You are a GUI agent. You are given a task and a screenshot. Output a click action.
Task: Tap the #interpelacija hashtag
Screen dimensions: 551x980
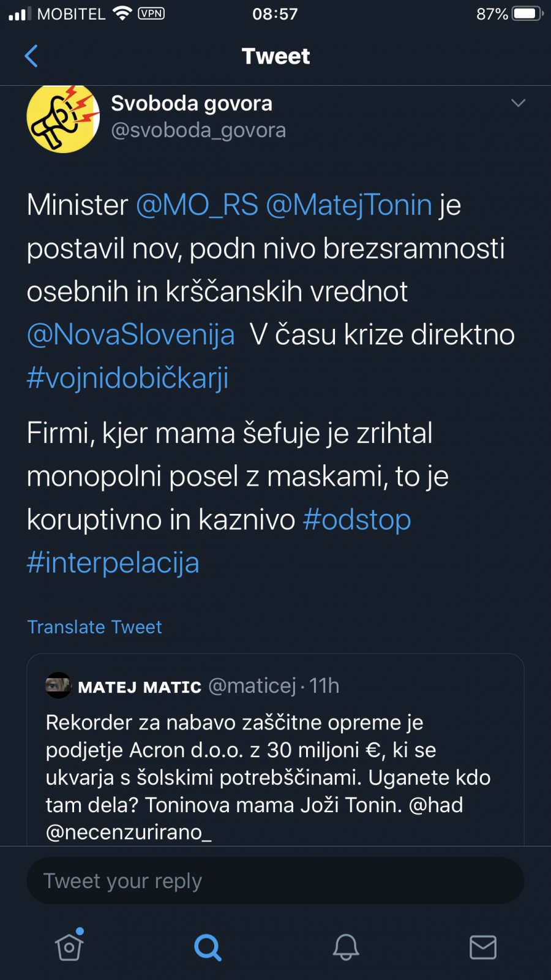pos(113,563)
